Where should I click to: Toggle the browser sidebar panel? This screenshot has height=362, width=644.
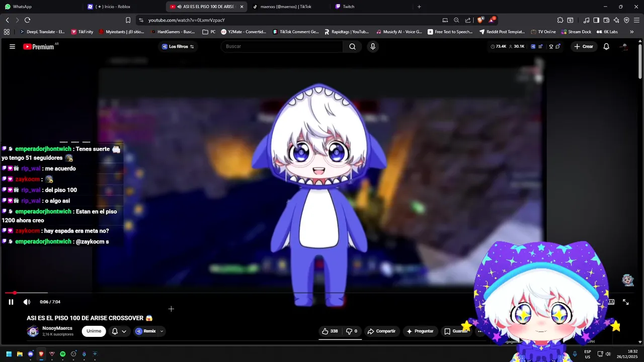(x=596, y=20)
